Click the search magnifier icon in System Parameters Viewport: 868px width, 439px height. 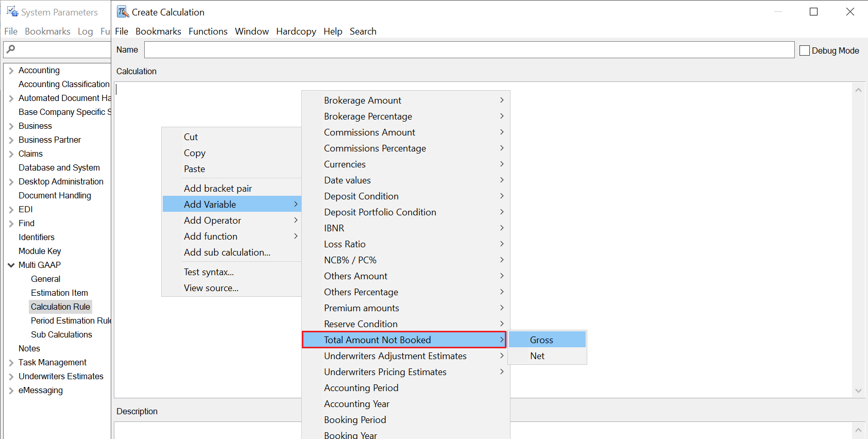tap(11, 49)
